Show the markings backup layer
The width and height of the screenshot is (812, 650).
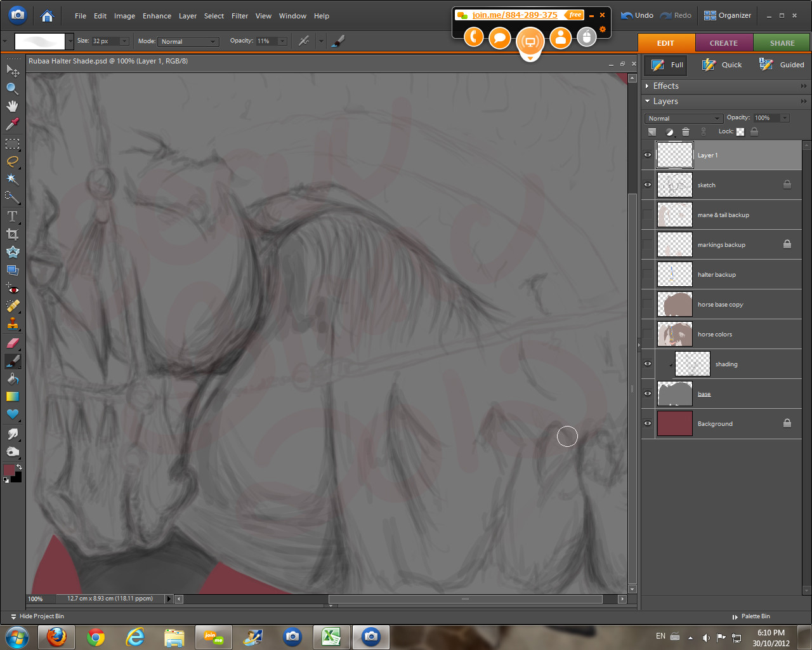648,244
